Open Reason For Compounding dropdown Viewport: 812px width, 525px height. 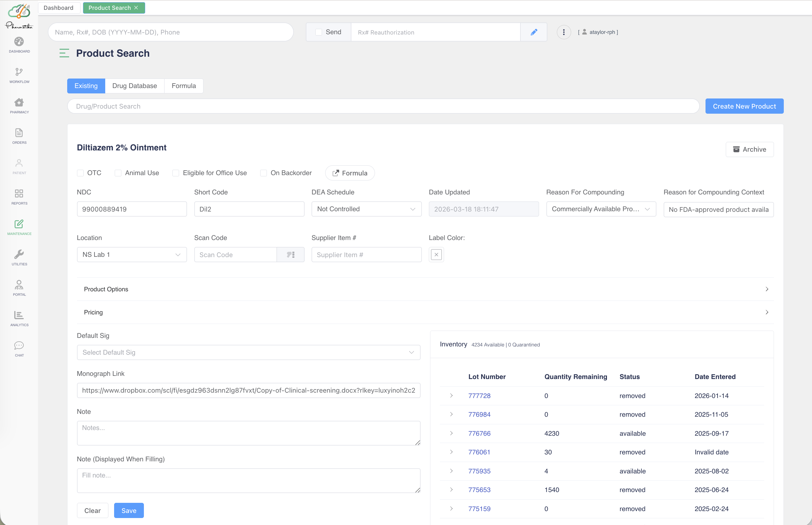(601, 209)
